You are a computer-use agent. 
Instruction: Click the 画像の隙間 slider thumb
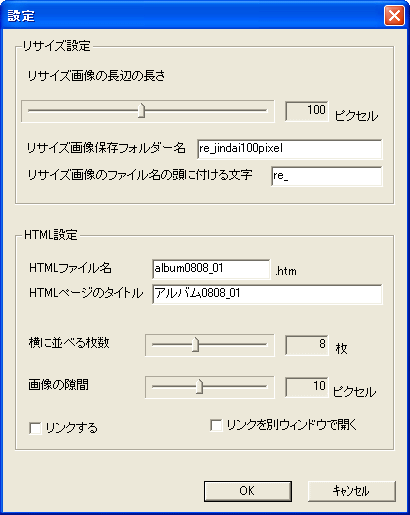pos(199,387)
